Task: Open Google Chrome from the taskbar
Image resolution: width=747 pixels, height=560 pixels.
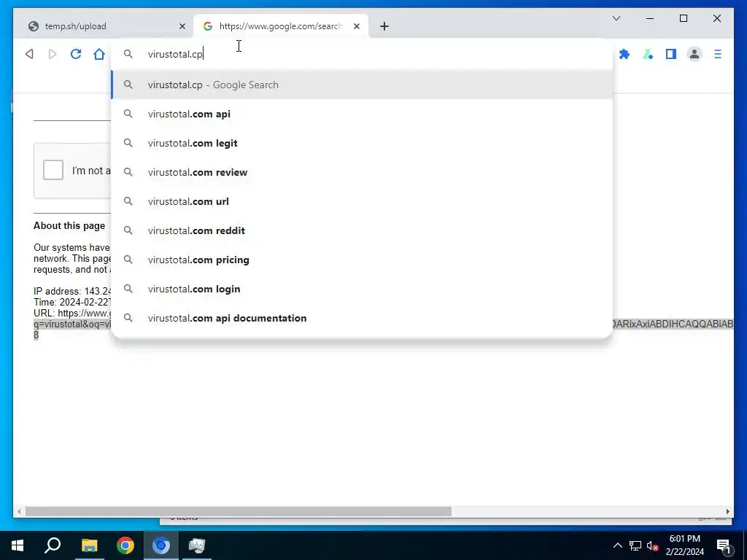Action: [125, 545]
